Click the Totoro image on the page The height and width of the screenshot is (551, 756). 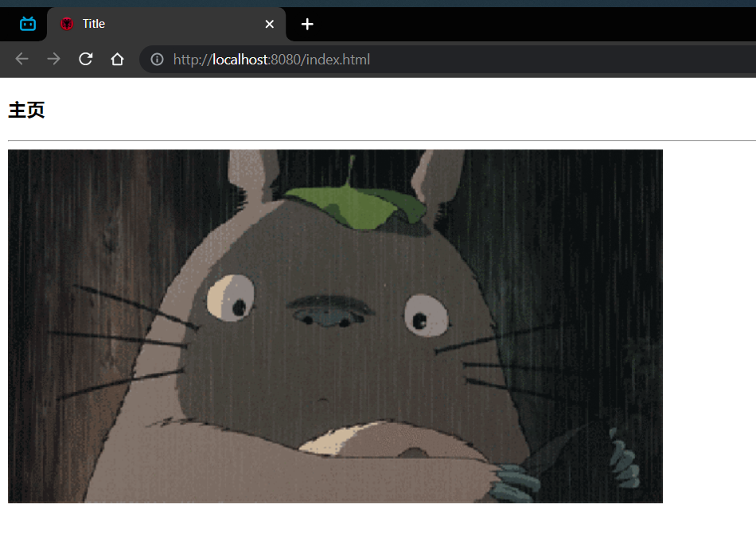tap(335, 326)
